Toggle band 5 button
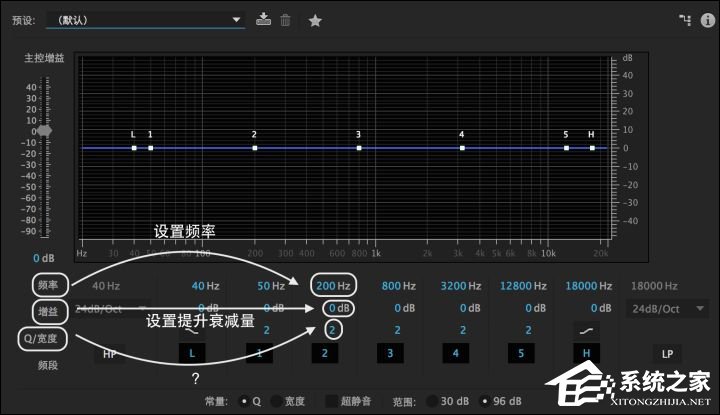720x415 pixels. [x=521, y=353]
